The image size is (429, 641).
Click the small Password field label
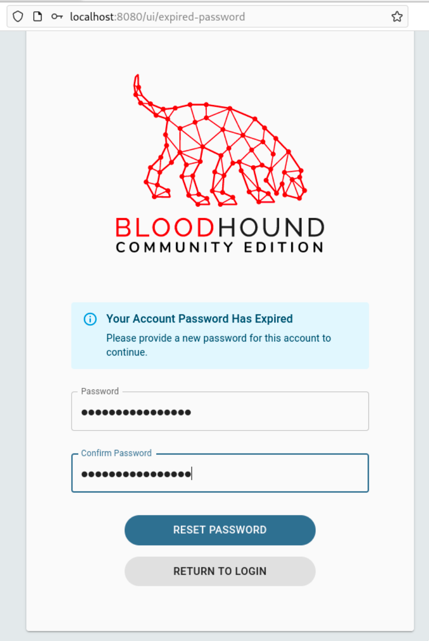tap(100, 391)
